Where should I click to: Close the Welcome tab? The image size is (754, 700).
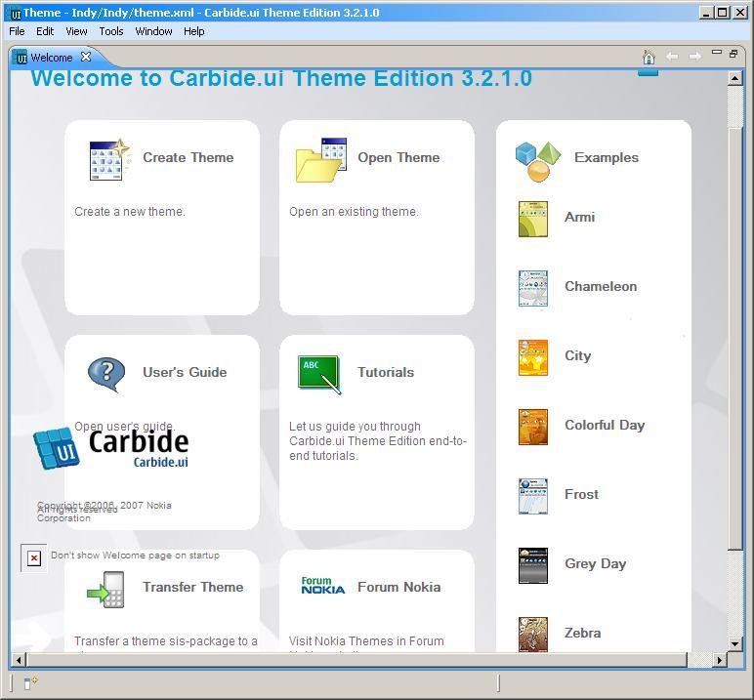[86, 57]
